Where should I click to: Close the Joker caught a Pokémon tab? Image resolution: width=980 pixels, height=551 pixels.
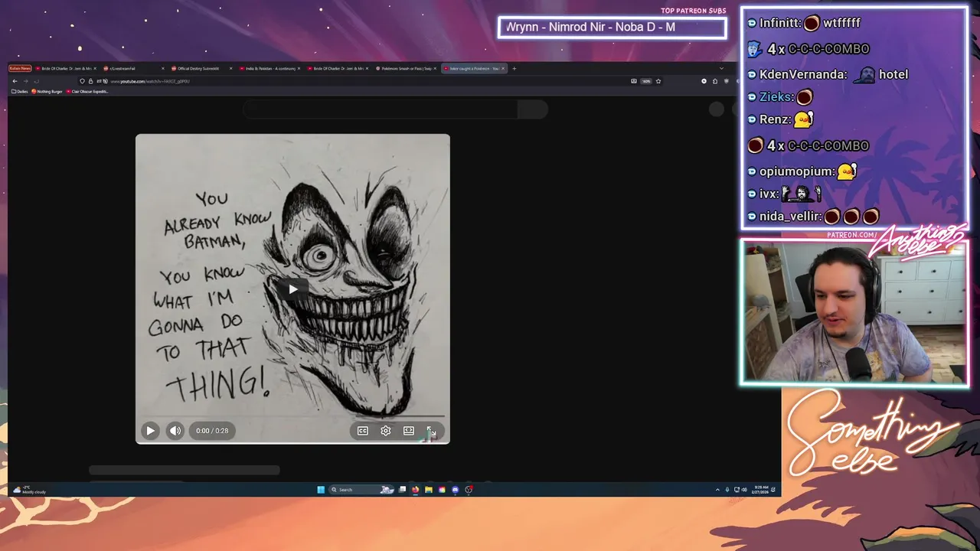(x=503, y=68)
